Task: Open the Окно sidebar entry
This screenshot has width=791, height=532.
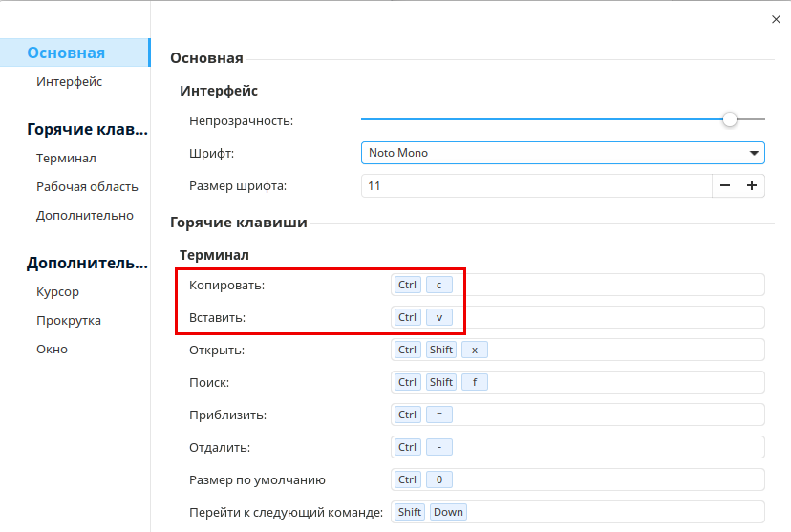Action: pos(52,349)
